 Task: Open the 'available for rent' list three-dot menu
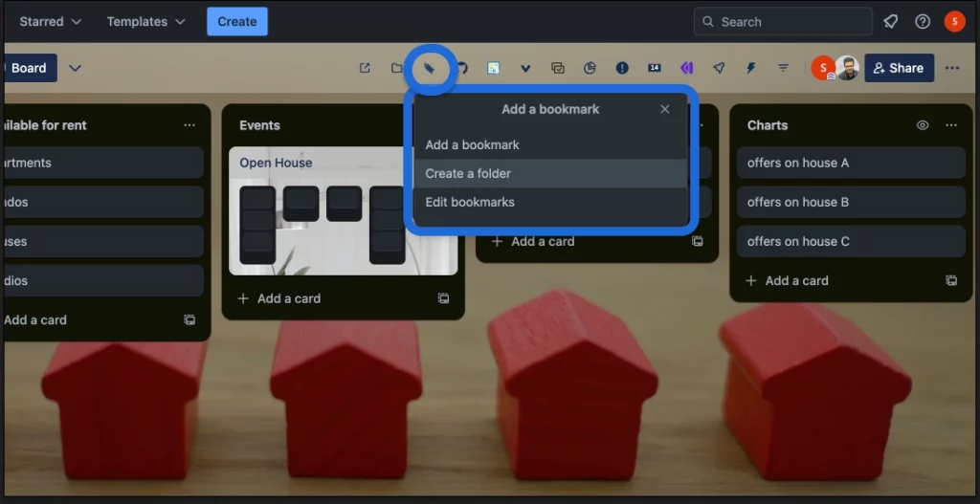point(189,125)
